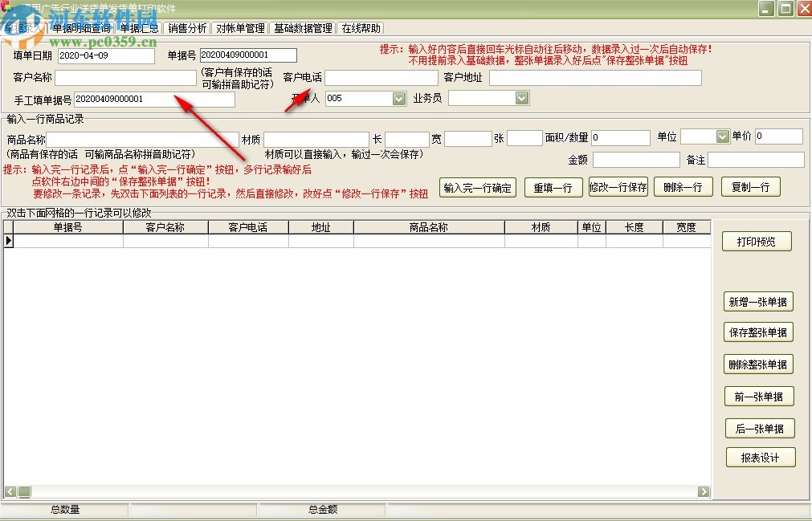Go to 后一张单据
The image size is (812, 521).
point(760,429)
